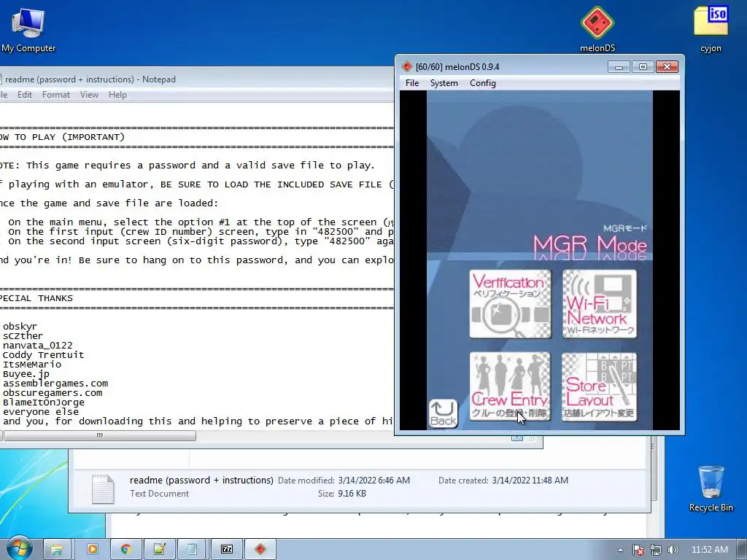Tap the Back button in melonDS game

pos(443,413)
